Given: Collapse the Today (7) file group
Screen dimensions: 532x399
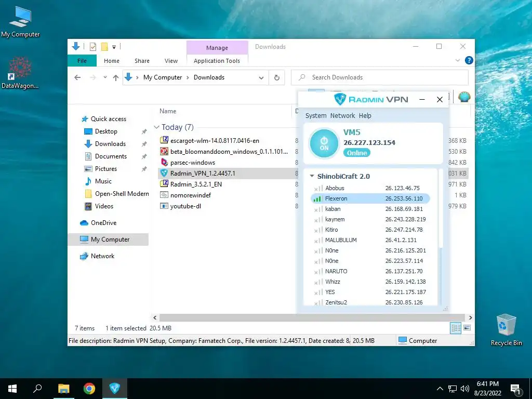Looking at the screenshot, I should (x=156, y=127).
